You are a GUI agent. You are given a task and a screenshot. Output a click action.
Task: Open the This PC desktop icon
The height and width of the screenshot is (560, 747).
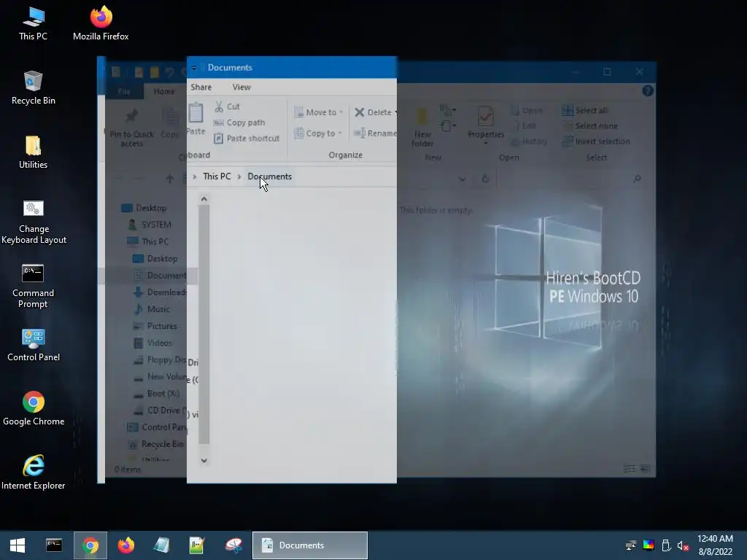click(33, 24)
